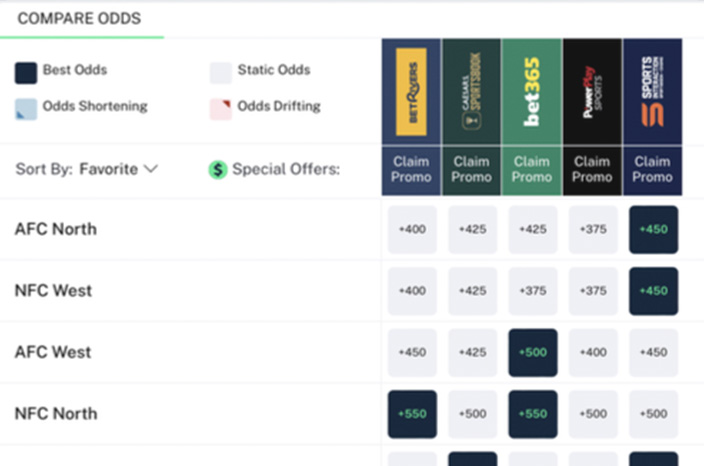
Task: Select NFC West +425 Caesars odds
Action: [472, 291]
